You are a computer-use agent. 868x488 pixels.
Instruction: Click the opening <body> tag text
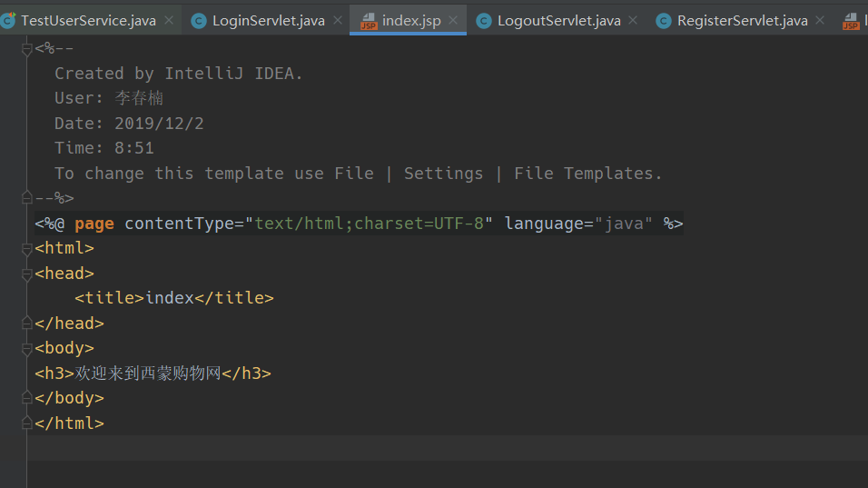(64, 348)
